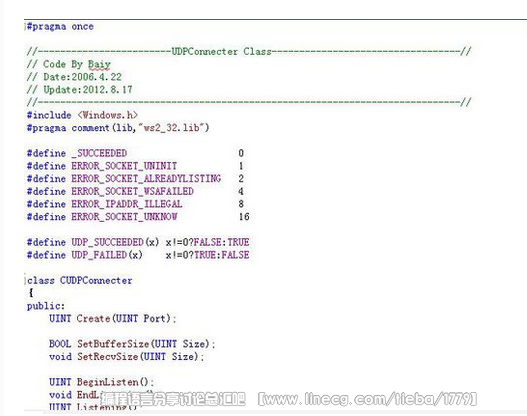Click 'ERROR_IPADDR_ILLEGAL' macro name
Screen dimensions: 527x416
[x=127, y=204]
